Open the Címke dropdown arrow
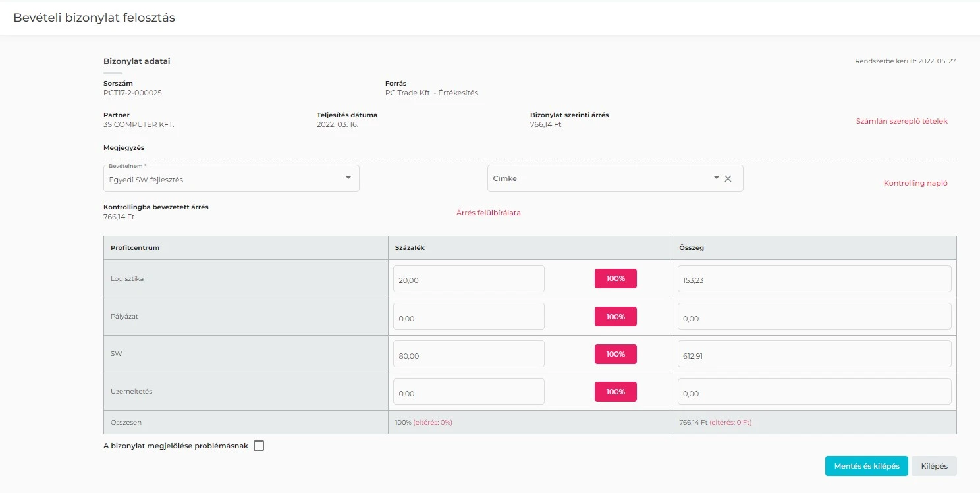 coord(716,178)
